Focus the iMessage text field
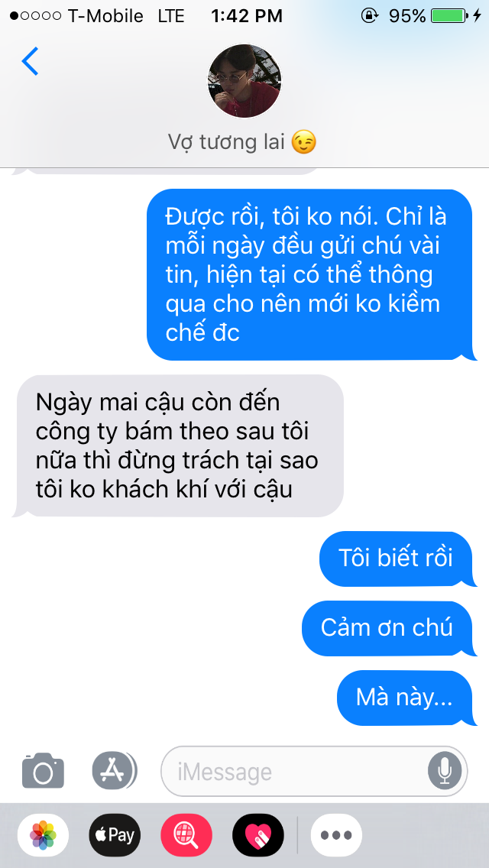 pyautogui.click(x=314, y=771)
